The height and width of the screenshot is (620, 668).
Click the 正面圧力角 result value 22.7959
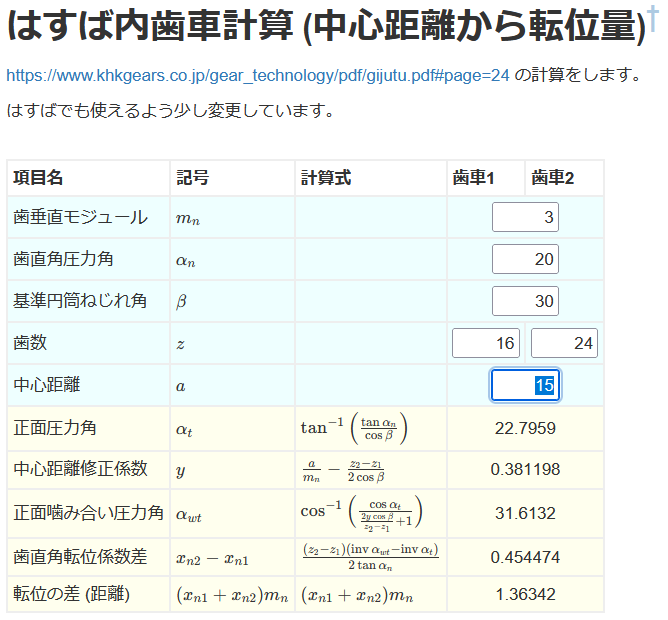coord(525,428)
